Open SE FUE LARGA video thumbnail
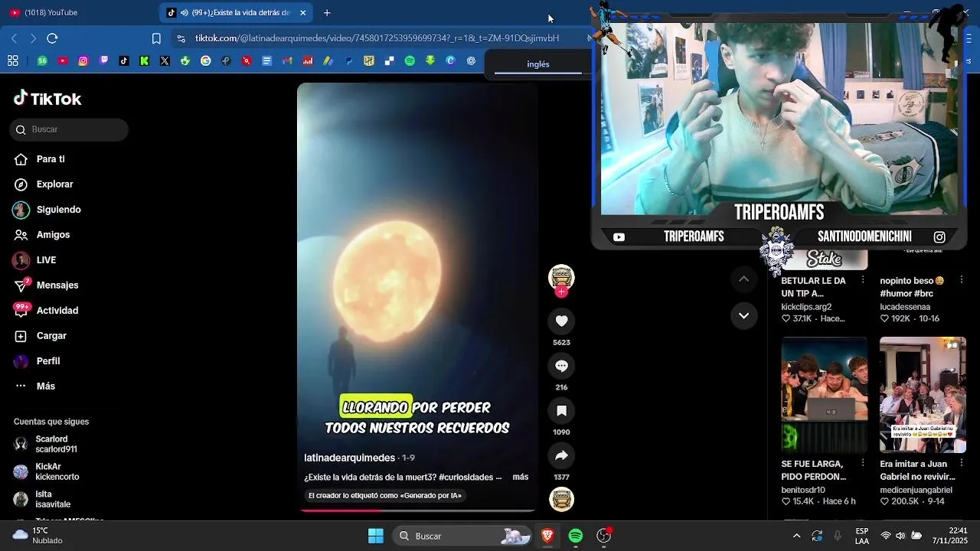 point(825,395)
